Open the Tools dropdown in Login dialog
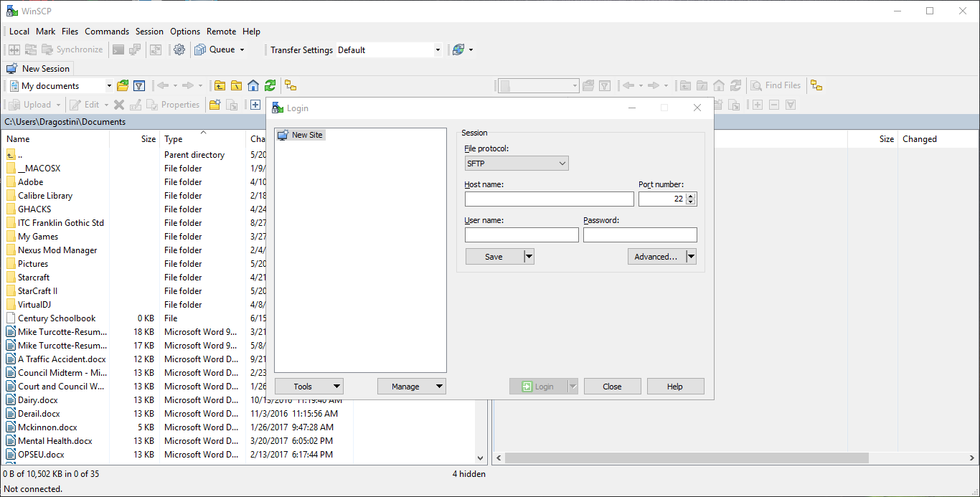Image resolution: width=980 pixels, height=497 pixels. click(308, 387)
